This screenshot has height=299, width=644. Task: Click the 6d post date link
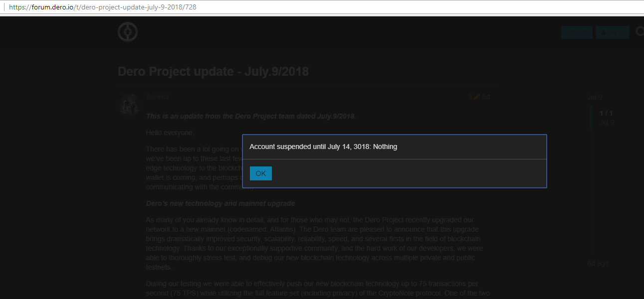point(486,97)
